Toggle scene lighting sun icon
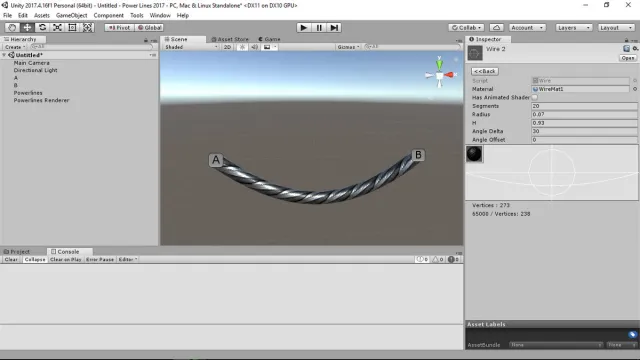Image resolution: width=640 pixels, height=360 pixels. point(242,47)
